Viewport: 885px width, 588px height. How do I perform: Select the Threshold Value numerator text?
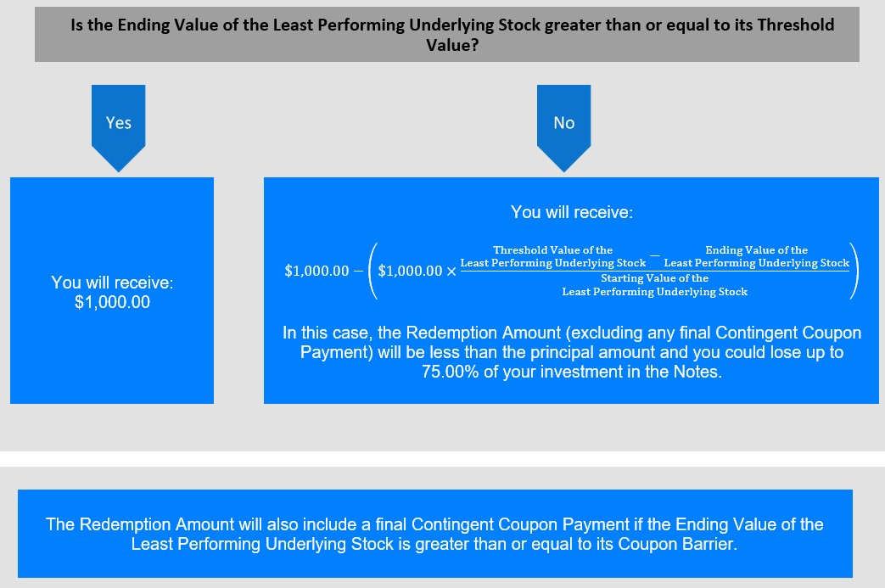(552, 256)
